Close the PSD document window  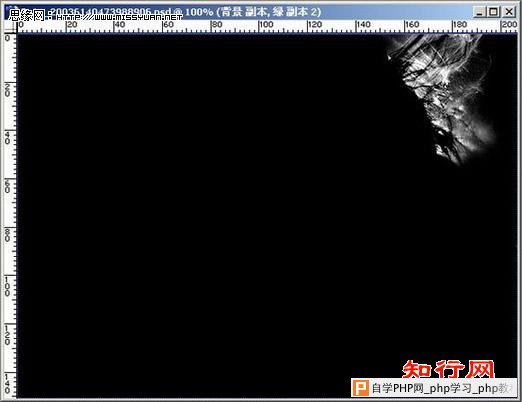(509, 12)
